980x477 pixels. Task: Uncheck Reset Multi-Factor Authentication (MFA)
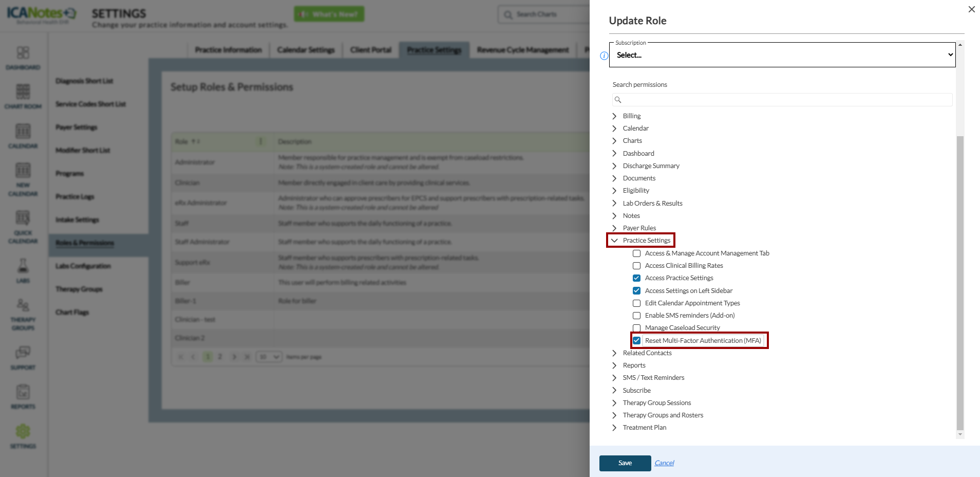click(x=636, y=341)
